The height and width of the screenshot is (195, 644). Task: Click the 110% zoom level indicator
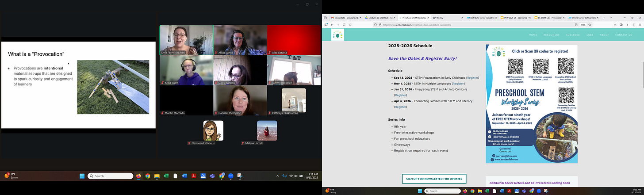tap(583, 25)
